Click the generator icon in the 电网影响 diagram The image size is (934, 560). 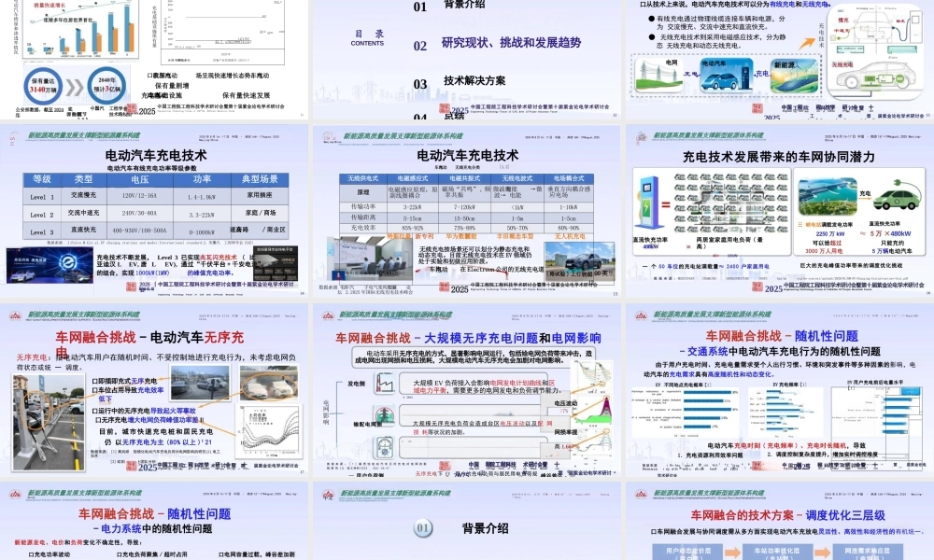click(x=384, y=383)
